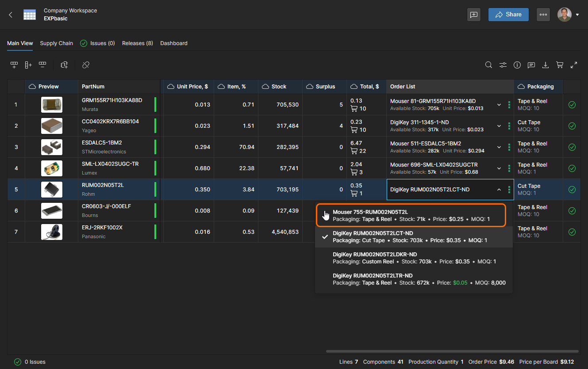This screenshot has width=588, height=369.
Task: Expand order list dropdown for Murata row
Action: [x=499, y=105]
